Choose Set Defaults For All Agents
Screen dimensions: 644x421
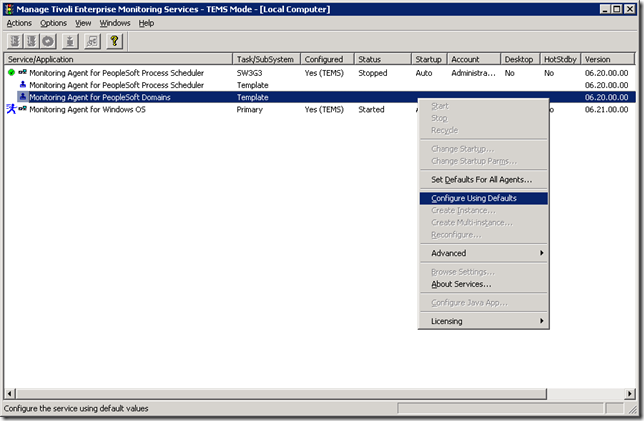point(484,180)
